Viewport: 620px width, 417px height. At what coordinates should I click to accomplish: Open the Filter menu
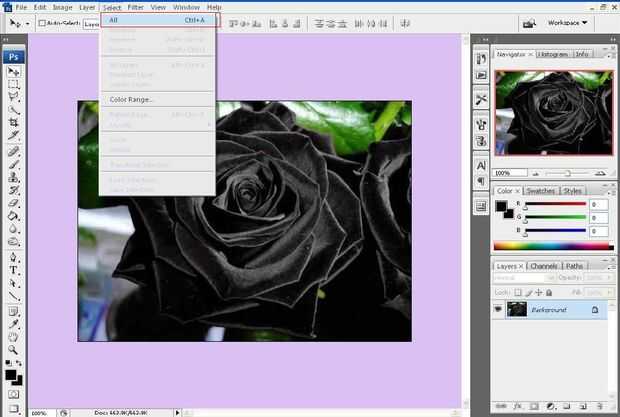(135, 7)
